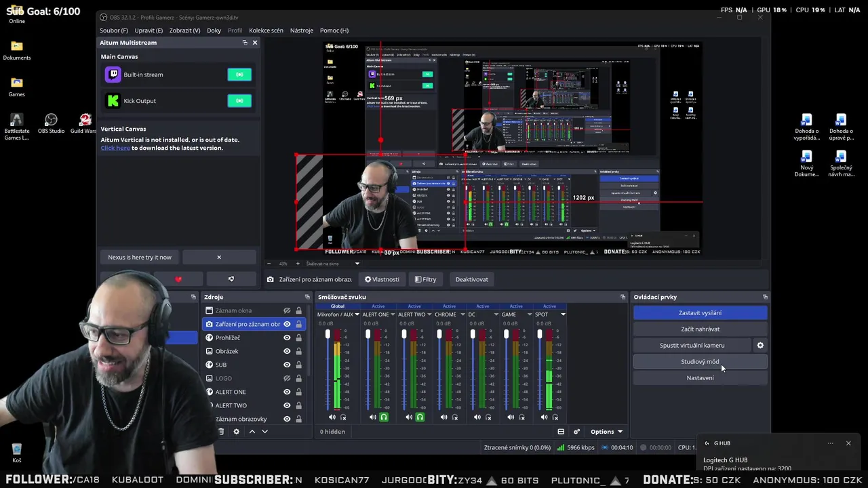This screenshot has height=488, width=868.
Task: Open SPOT channel dropdown arrow
Action: [x=563, y=314]
